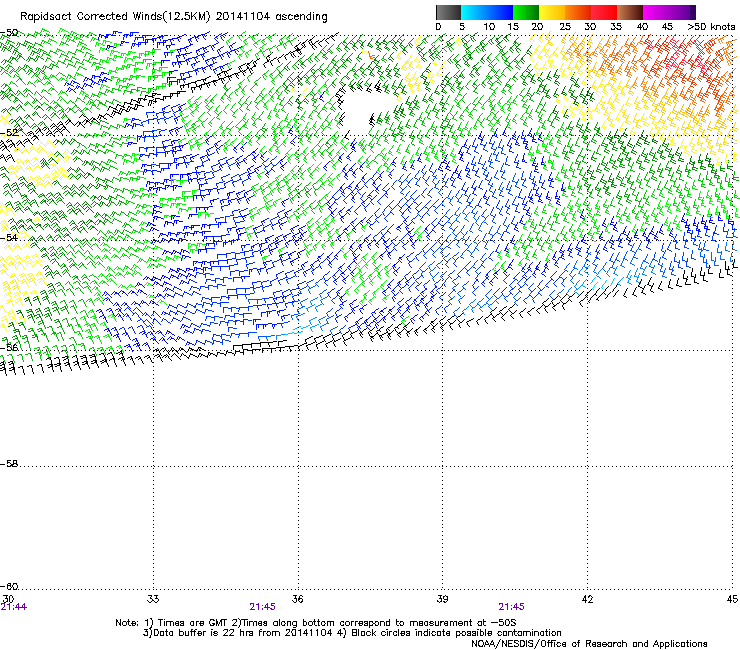Click the -60 latitude axis label

coord(9,587)
